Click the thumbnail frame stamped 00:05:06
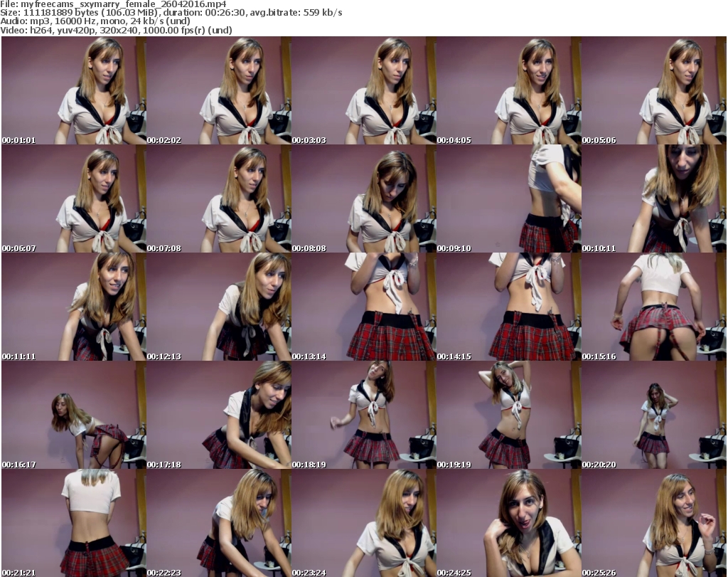This screenshot has width=728, height=577. coord(654,90)
